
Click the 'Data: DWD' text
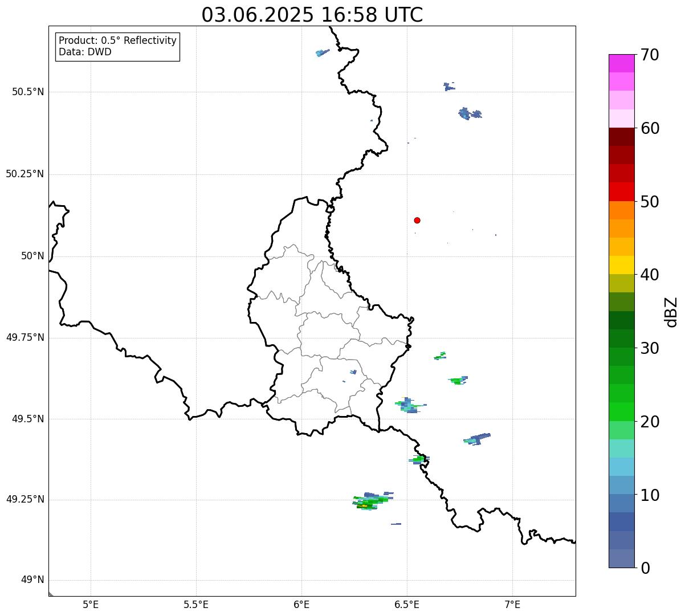pos(85,52)
